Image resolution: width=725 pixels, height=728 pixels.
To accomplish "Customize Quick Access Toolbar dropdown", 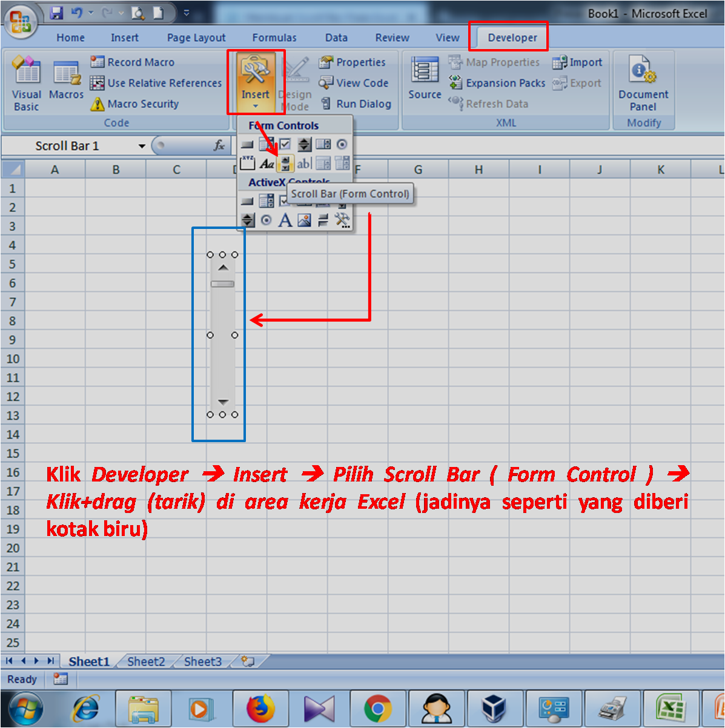I will point(186,12).
